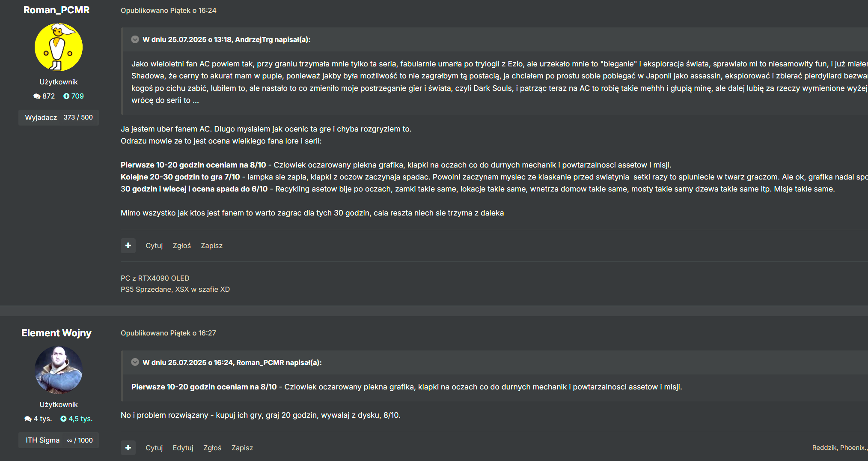Click the Reddzik reaction user link

[824, 448]
